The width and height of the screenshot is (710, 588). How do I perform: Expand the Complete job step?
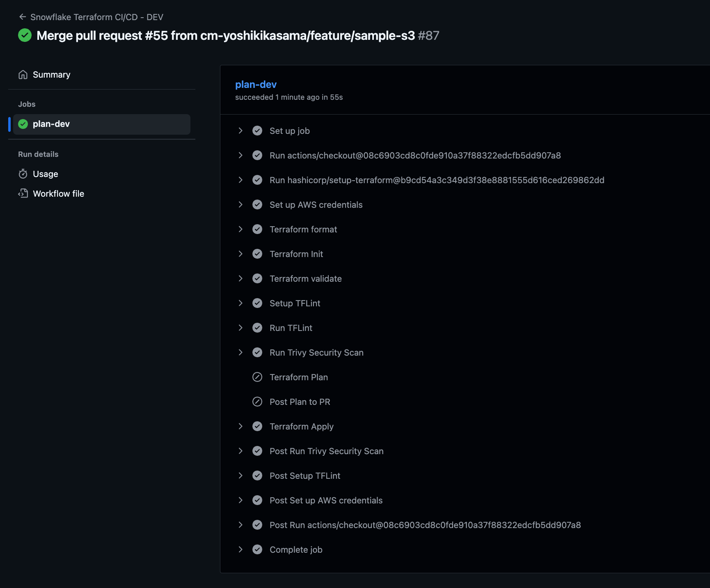click(x=240, y=549)
